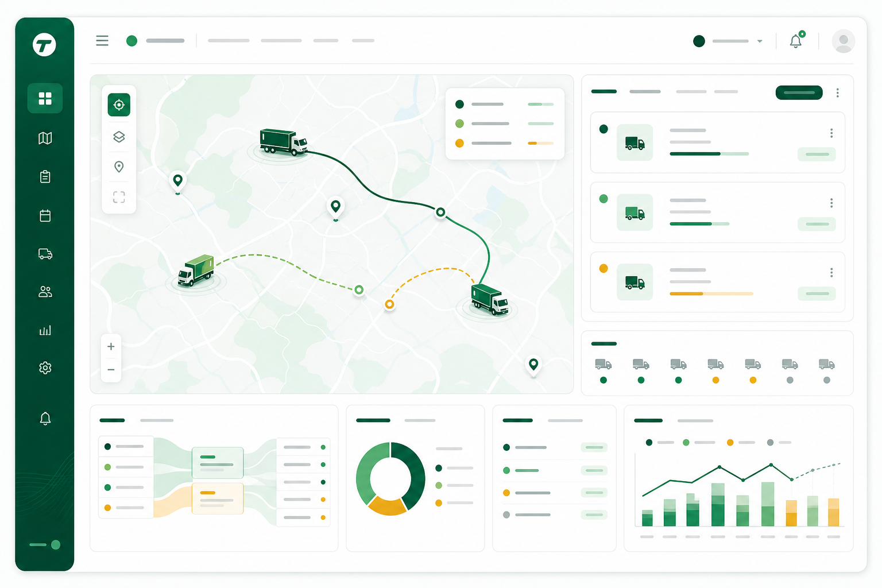
Task: Zoom in the map with plus button
Action: pyautogui.click(x=111, y=346)
